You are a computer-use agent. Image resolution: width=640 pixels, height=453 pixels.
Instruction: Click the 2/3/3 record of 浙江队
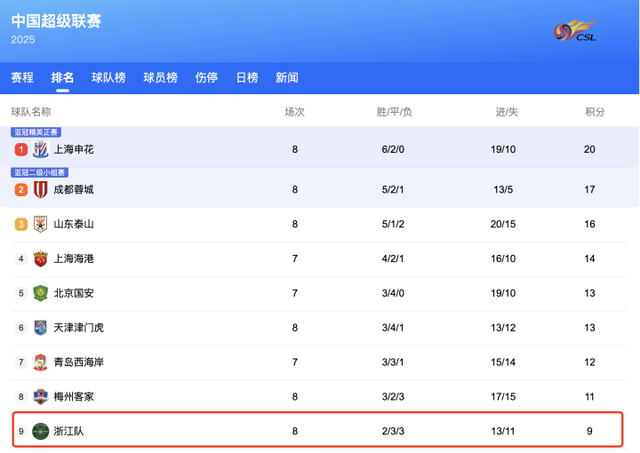tap(393, 431)
